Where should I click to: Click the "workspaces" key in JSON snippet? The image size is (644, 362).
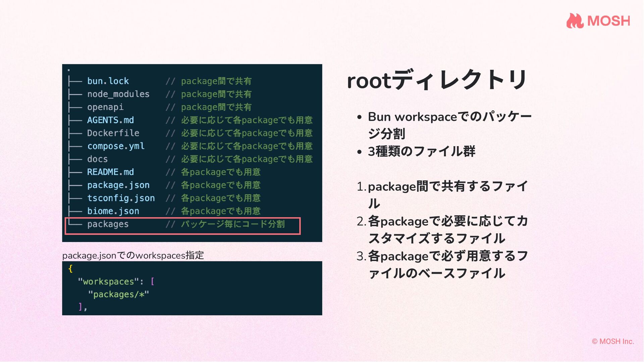tap(108, 282)
